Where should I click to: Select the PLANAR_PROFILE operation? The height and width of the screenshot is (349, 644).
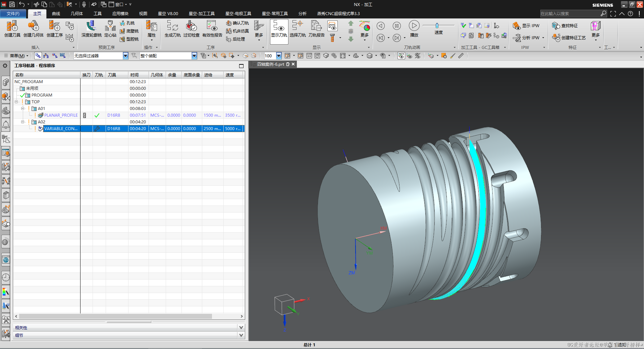point(61,115)
